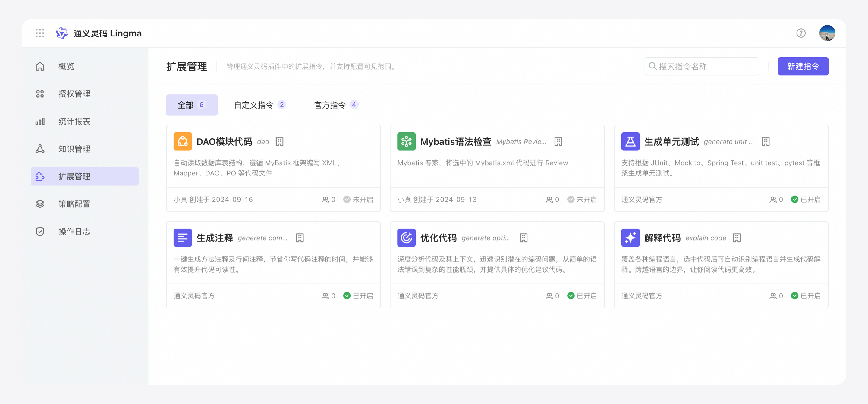Toggle 已开启 status on 生成单元测试 card
The image size is (868, 404).
click(x=805, y=200)
